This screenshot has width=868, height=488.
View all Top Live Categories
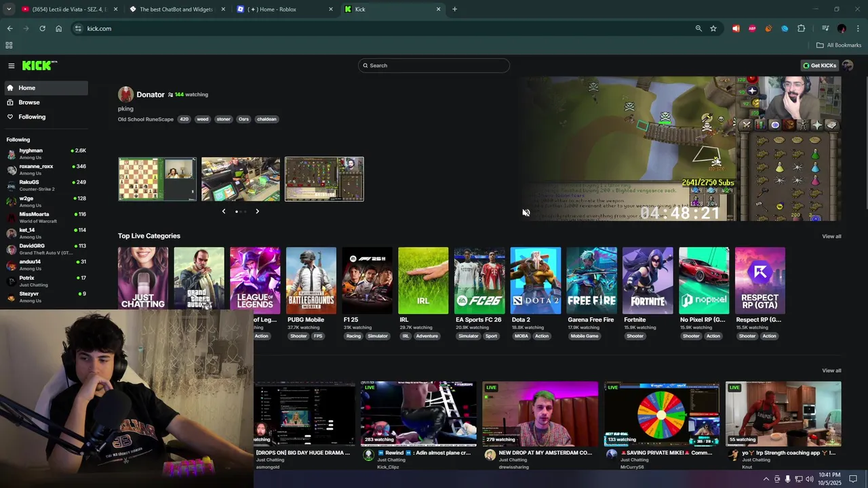coord(831,237)
